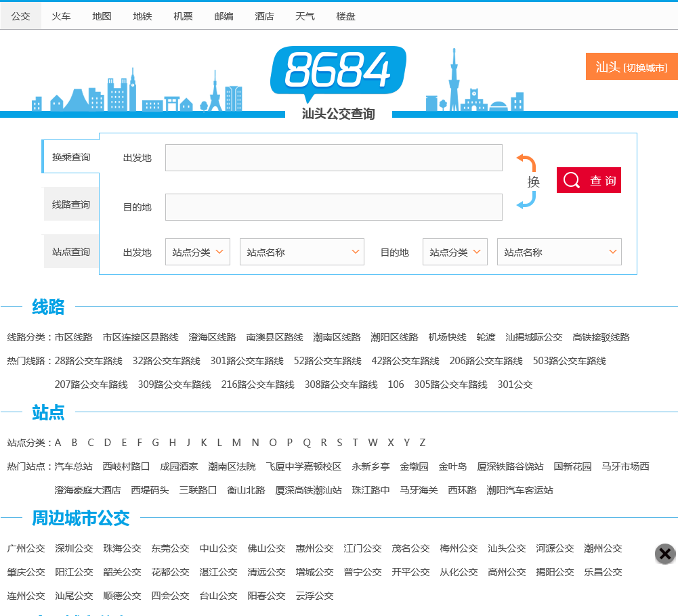This screenshot has width=678, height=616.
Task: Open 广州公交 city link
Action: click(x=26, y=548)
